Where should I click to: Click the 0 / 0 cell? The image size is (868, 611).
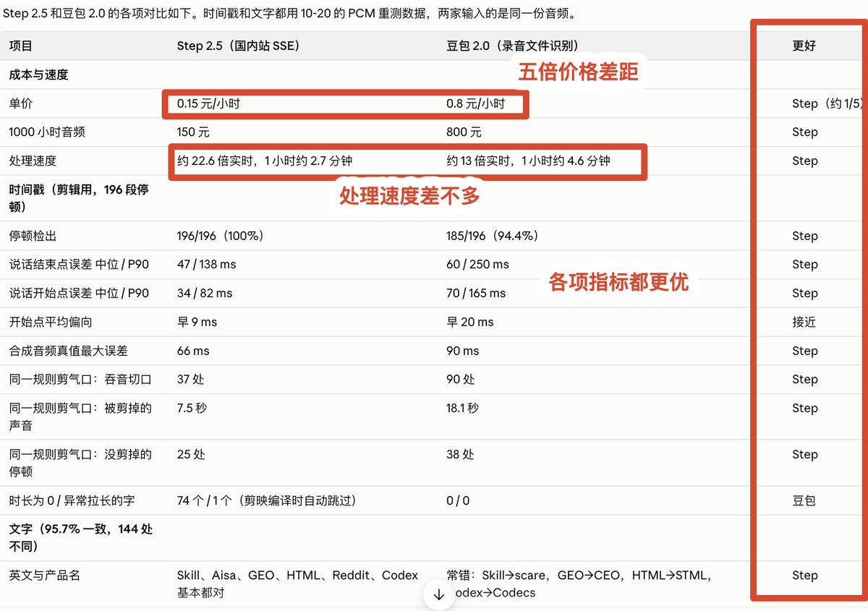[x=458, y=500]
